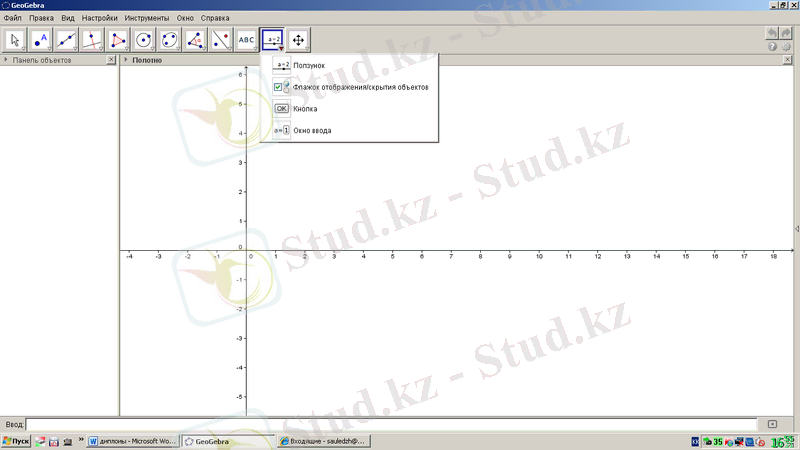Open the Справка menu
800x450 pixels.
[x=215, y=18]
